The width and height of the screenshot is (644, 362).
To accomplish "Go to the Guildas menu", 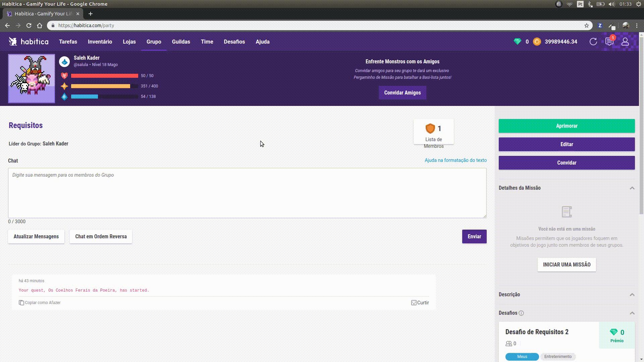I will coord(181,42).
